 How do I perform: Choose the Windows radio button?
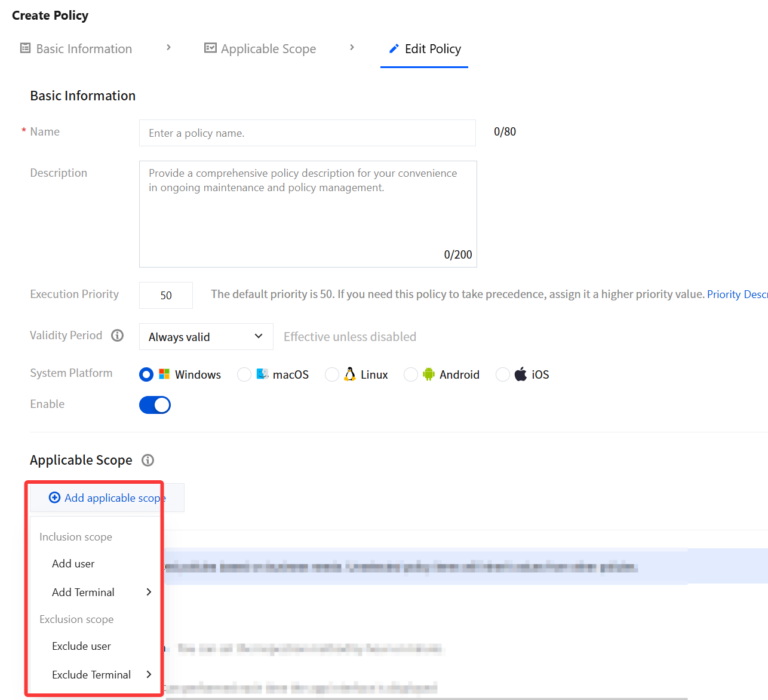click(x=146, y=374)
